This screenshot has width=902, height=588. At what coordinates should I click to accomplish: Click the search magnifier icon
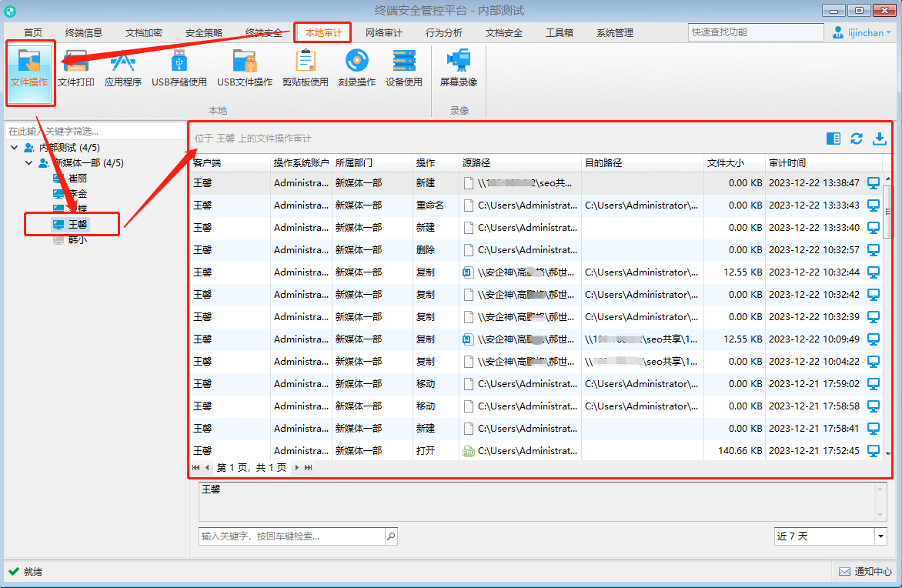pos(391,536)
